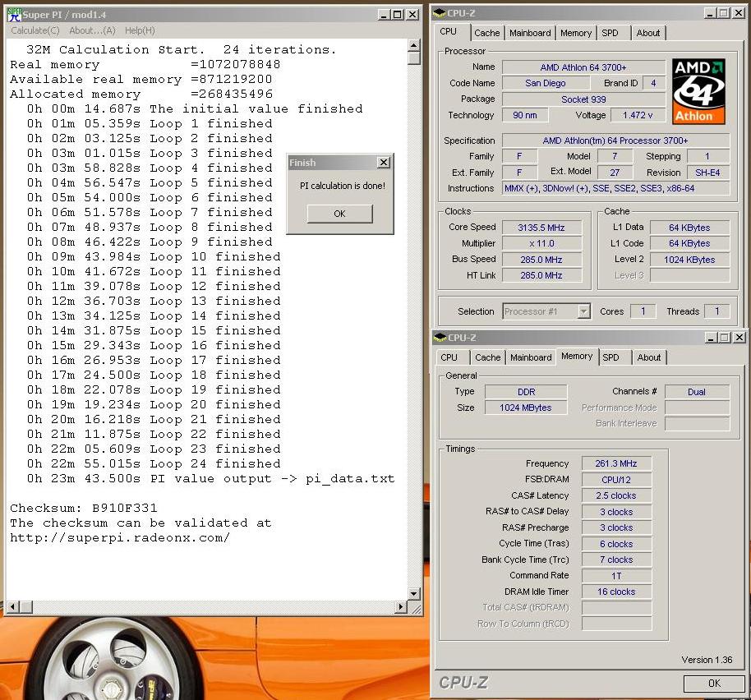Click the memory Type value DDR
This screenshot has height=700, width=751.
526,392
